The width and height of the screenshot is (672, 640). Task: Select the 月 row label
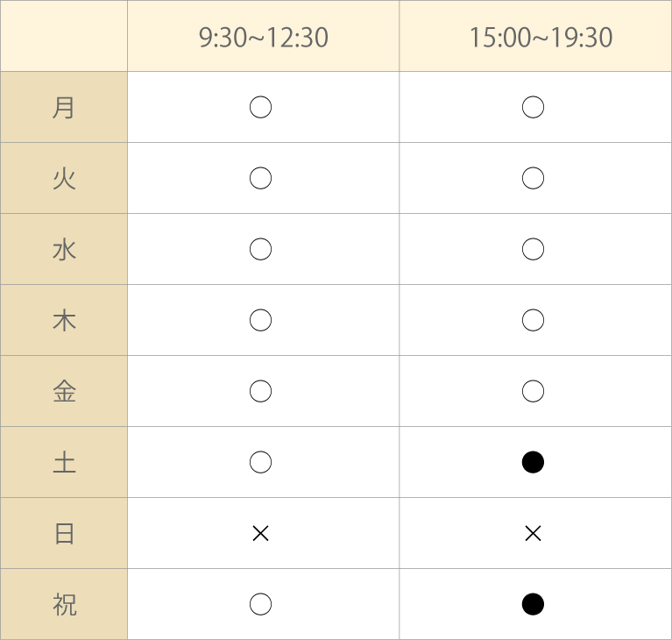click(x=64, y=107)
